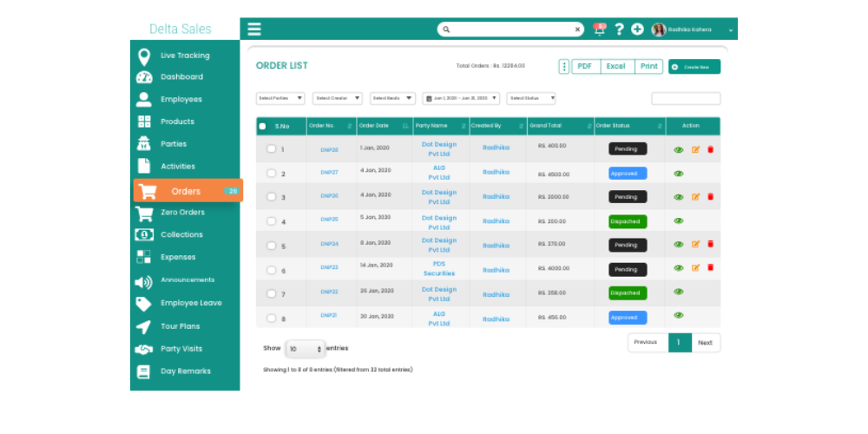Image resolution: width=868 pixels, height=434 pixels.
Task: Export order list to Excel
Action: click(617, 67)
